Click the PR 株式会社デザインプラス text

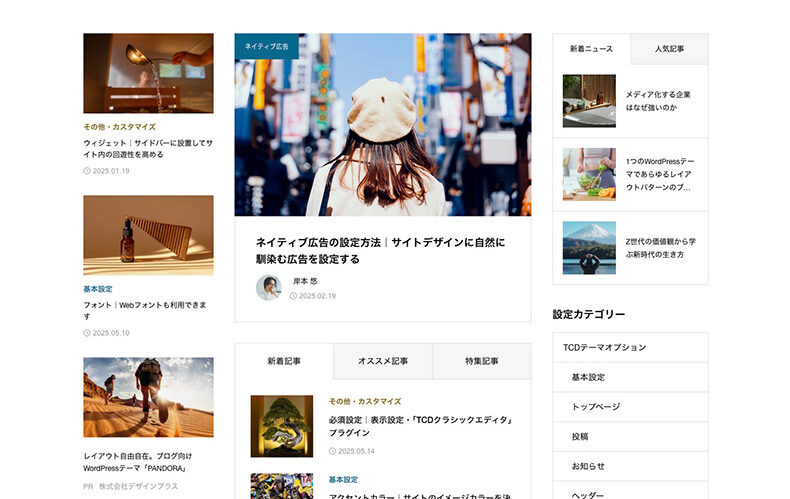pos(130,486)
